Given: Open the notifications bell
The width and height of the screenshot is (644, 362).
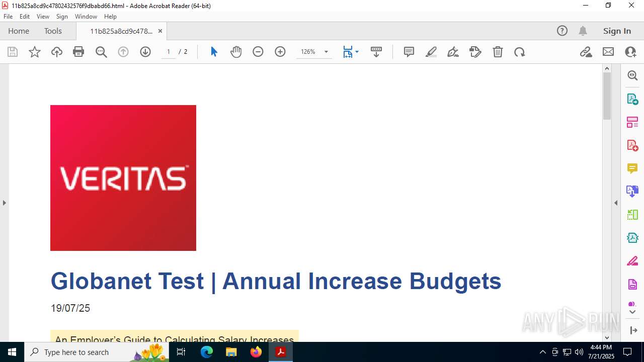Looking at the screenshot, I should 583,31.
